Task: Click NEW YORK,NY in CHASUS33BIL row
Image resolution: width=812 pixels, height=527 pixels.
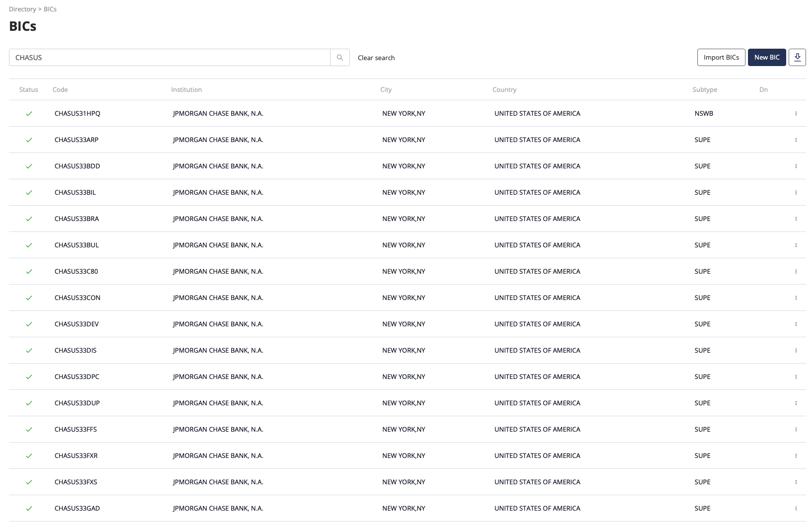Action: (404, 193)
